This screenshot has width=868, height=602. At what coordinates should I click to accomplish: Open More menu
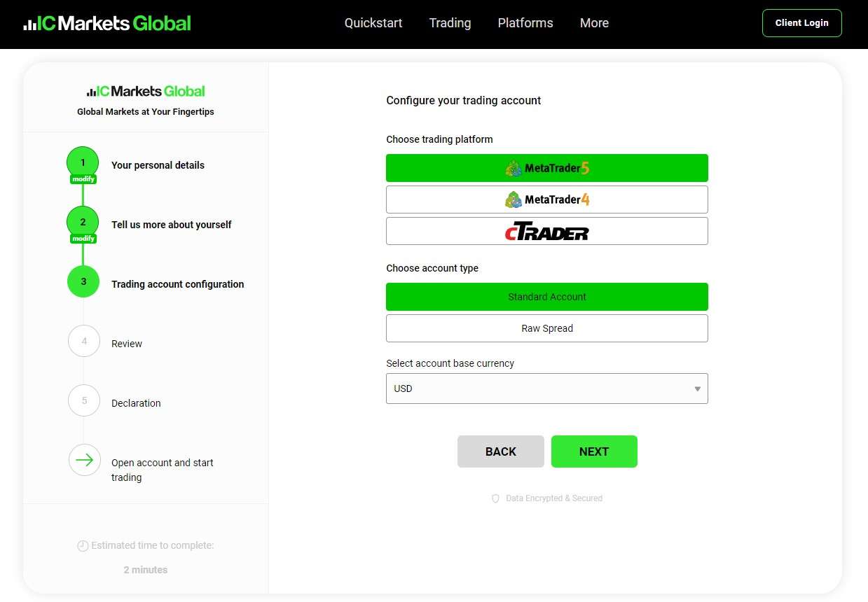tap(594, 23)
